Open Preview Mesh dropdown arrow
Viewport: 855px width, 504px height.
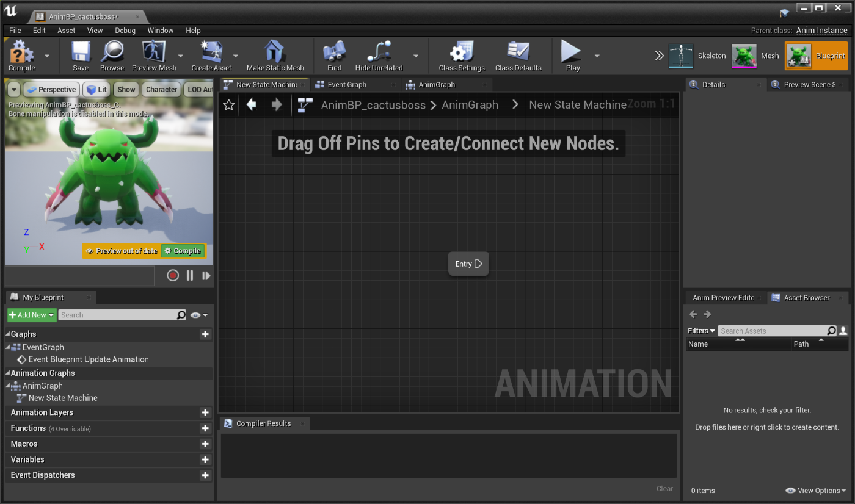(x=181, y=56)
